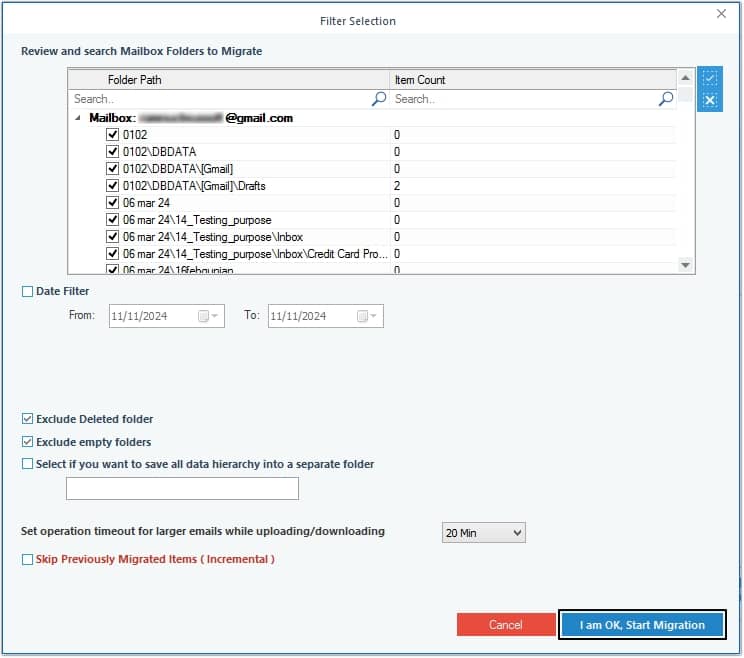
Task: Click the Folder Path column header
Action: coord(229,80)
